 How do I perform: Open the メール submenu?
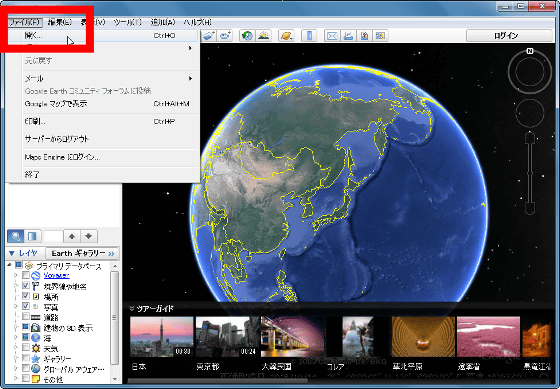(110, 78)
